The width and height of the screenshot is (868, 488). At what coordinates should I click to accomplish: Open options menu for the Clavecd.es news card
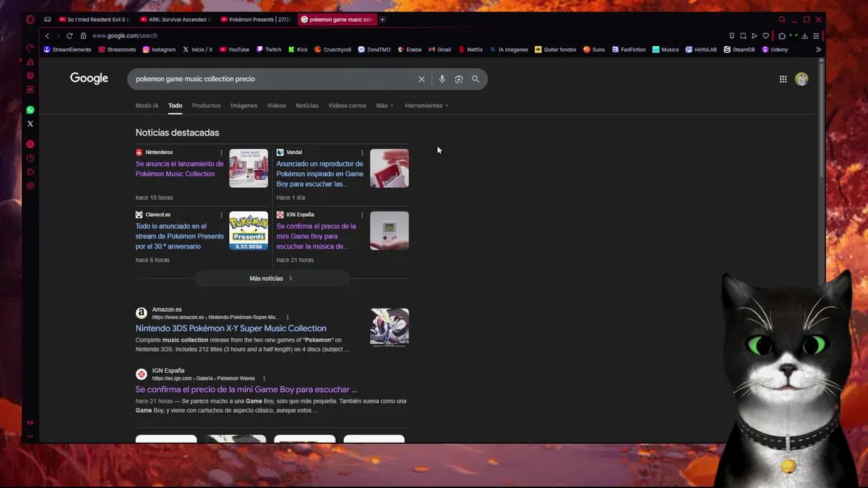click(x=221, y=215)
